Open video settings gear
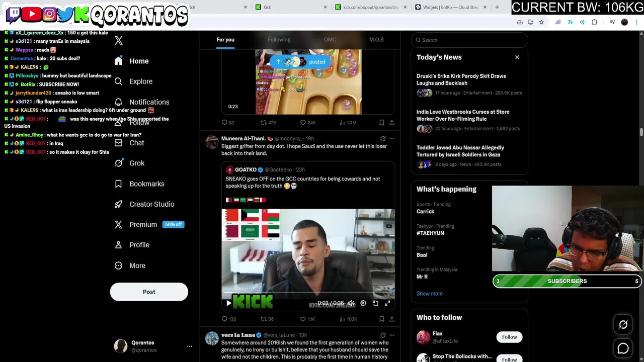Image resolution: width=644 pixels, height=362 pixels. 363,303
